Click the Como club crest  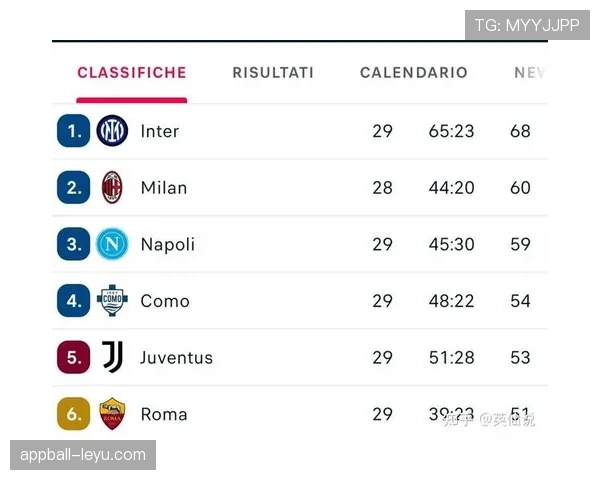(112, 300)
